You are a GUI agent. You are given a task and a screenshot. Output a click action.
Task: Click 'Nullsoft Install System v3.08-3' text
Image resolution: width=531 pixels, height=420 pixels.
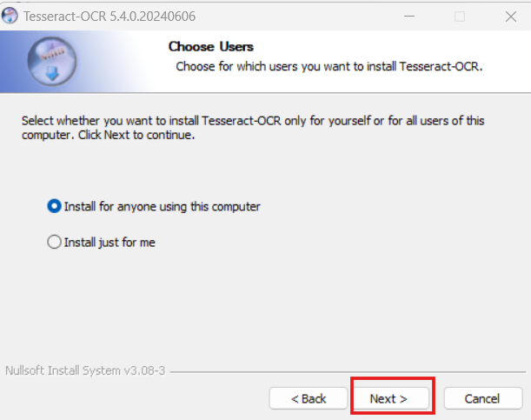tap(85, 370)
